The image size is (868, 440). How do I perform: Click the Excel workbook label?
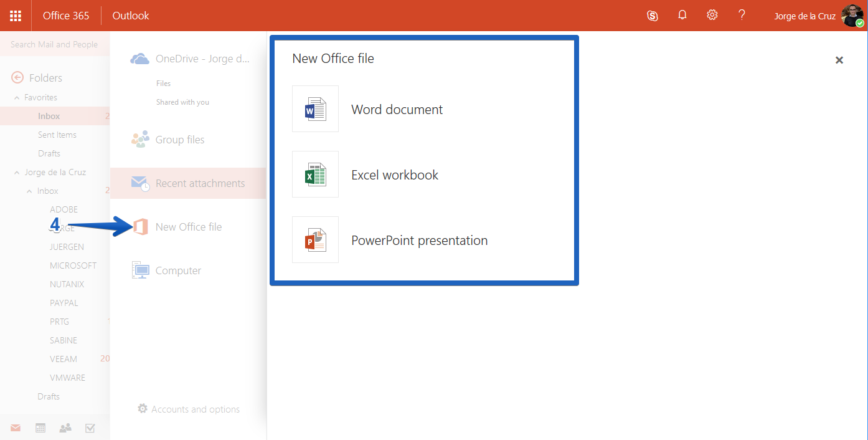click(395, 175)
